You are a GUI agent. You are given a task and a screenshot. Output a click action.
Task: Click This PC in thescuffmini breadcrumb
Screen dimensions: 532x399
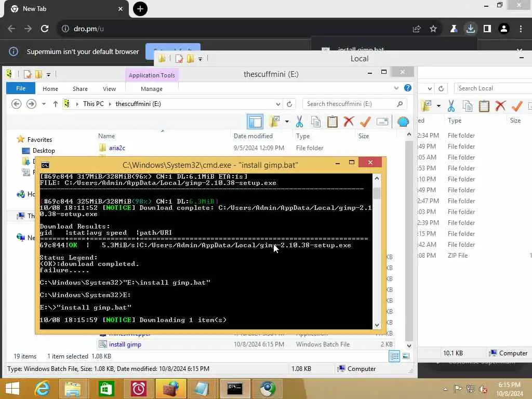pos(94,104)
